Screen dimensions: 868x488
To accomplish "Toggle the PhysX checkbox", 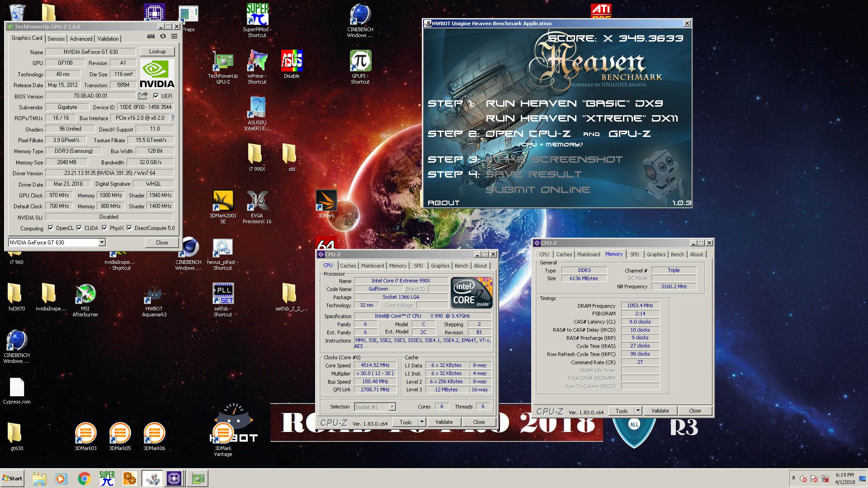I will tap(104, 228).
